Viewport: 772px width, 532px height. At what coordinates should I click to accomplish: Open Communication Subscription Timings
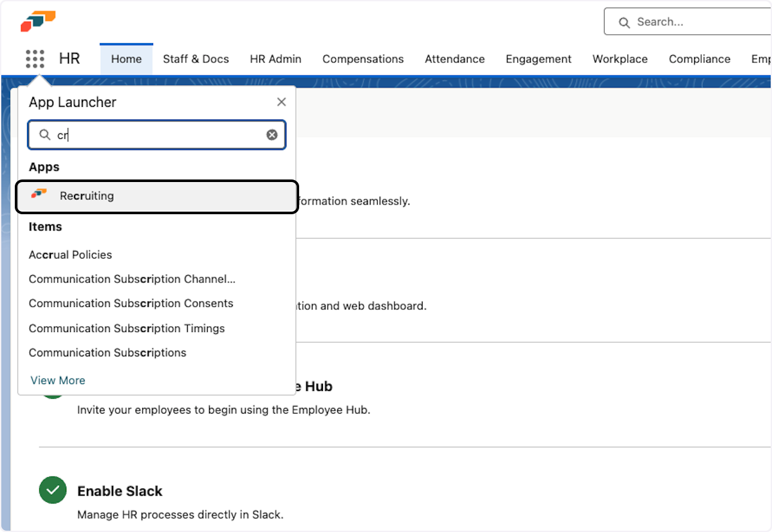point(127,328)
